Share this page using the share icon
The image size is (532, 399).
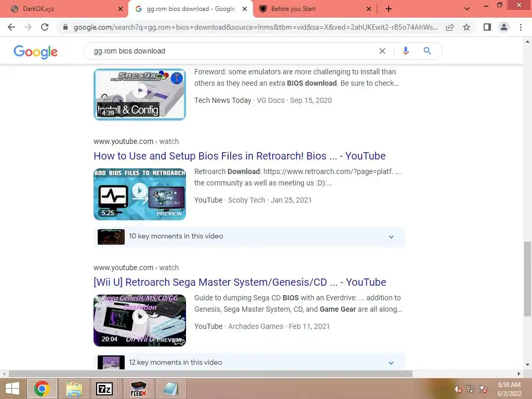click(450, 27)
